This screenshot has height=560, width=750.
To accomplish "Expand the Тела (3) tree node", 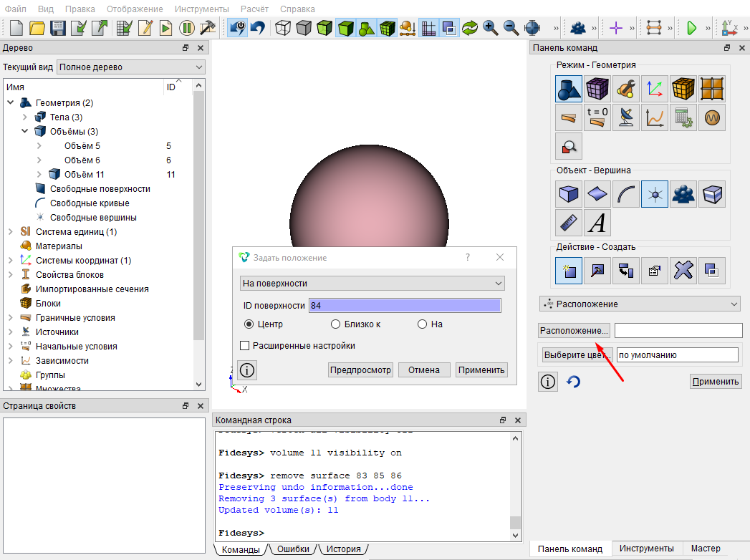I will coord(25,117).
